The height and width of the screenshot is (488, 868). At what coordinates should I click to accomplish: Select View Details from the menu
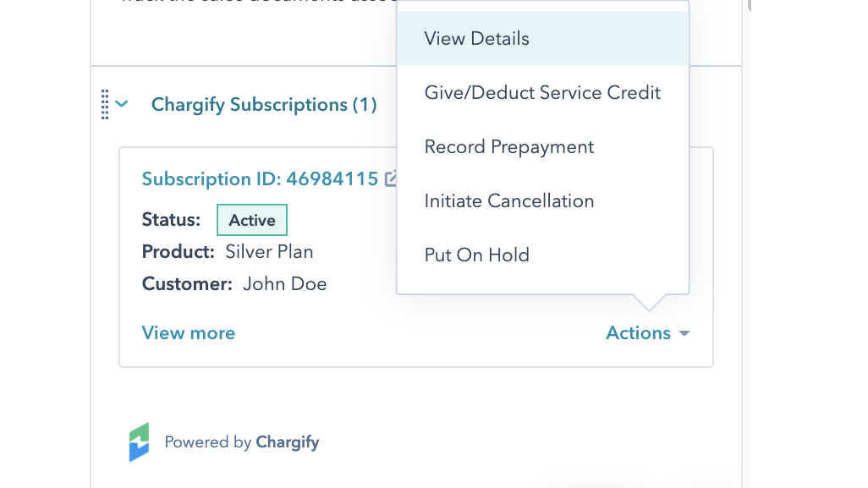(476, 38)
